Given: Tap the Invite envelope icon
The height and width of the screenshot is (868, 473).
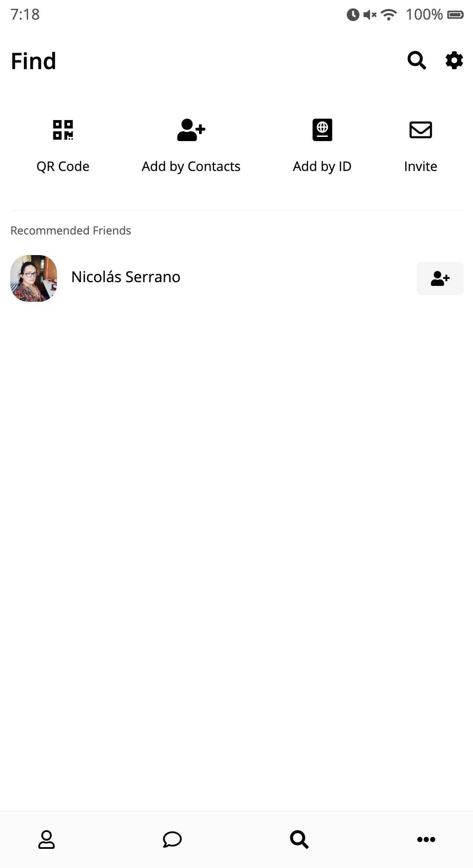Looking at the screenshot, I should pyautogui.click(x=421, y=130).
